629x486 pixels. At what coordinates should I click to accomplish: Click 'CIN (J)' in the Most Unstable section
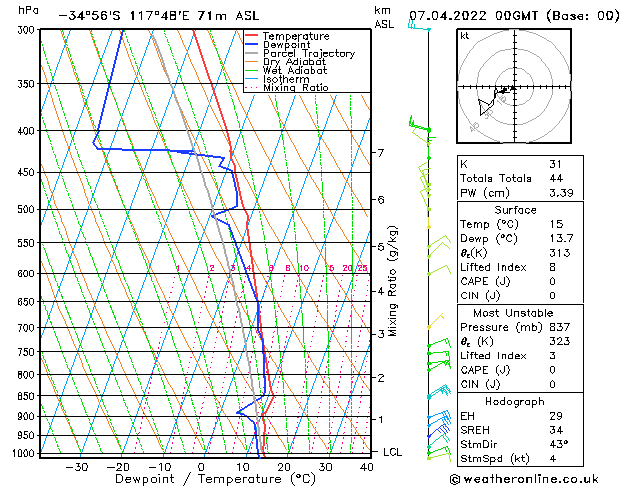pos(480,385)
